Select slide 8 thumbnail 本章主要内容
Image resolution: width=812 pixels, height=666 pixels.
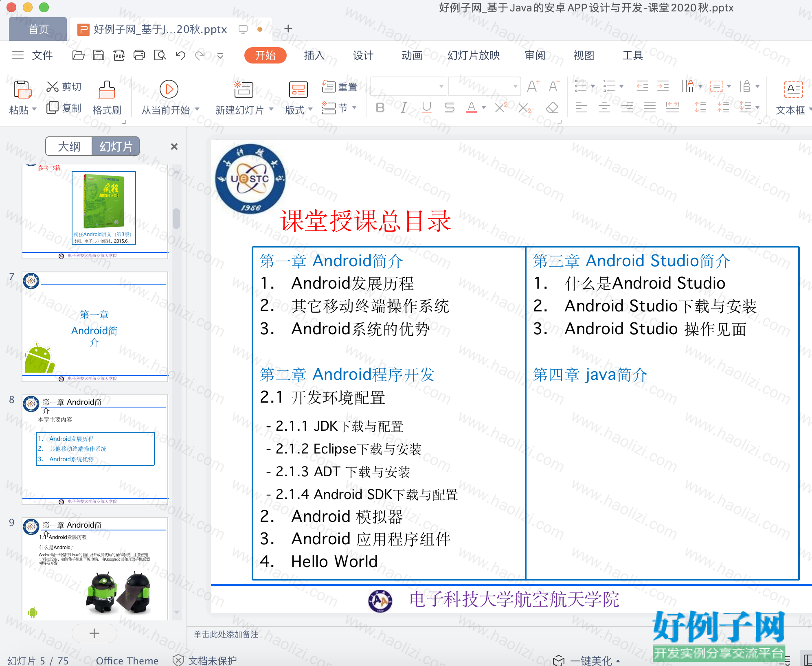tap(95, 450)
